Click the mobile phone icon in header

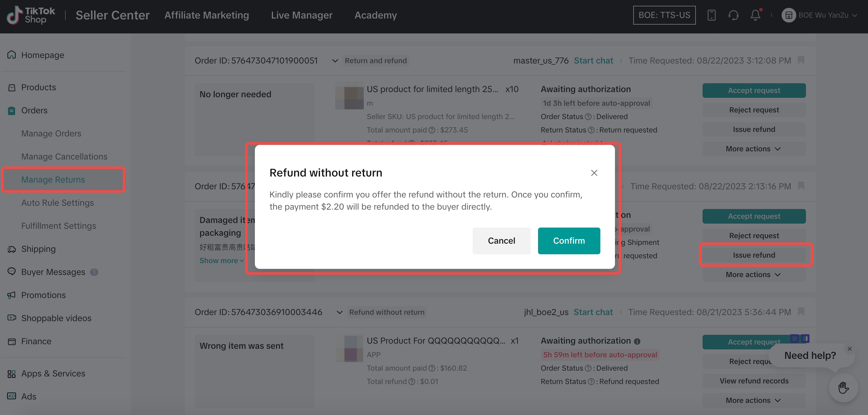pyautogui.click(x=711, y=15)
